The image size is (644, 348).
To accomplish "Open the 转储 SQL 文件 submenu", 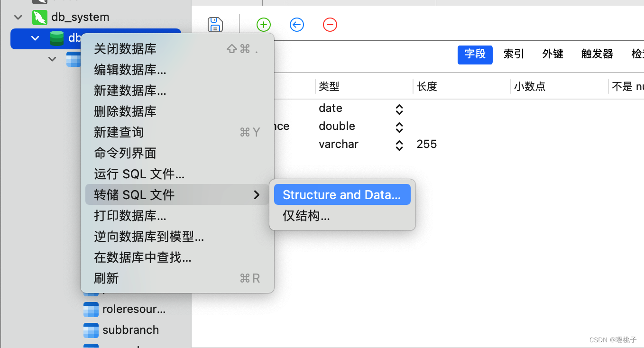I will click(177, 194).
